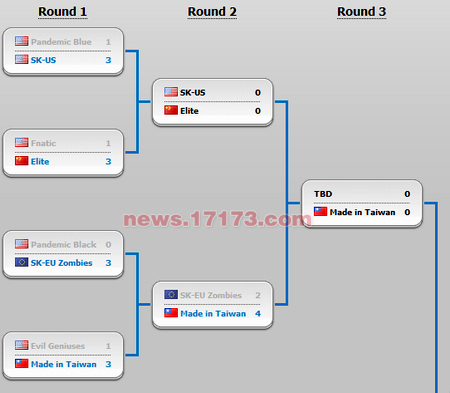
Task: Click the TBD entry in Round 3
Action: click(323, 194)
